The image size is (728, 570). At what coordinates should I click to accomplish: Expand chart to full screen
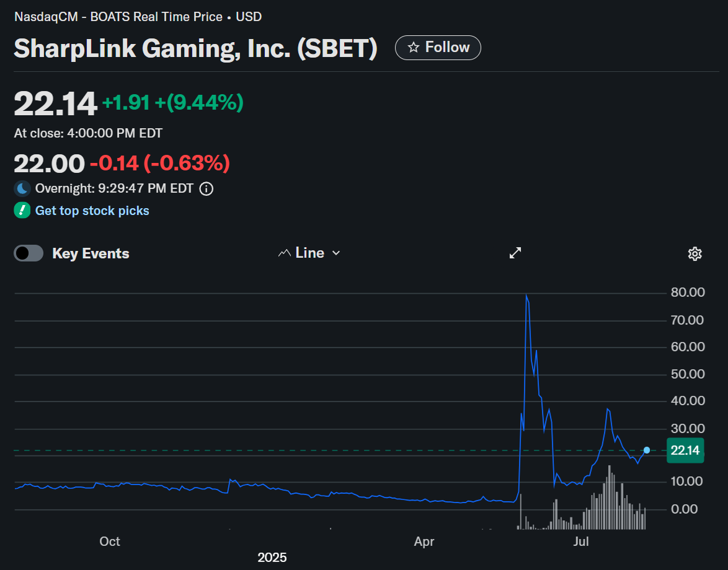(515, 253)
